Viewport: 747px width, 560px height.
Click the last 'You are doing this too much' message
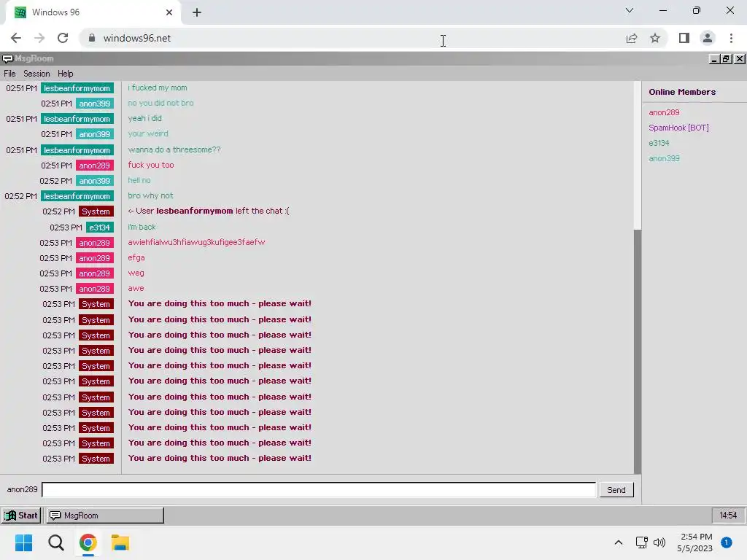tap(220, 458)
